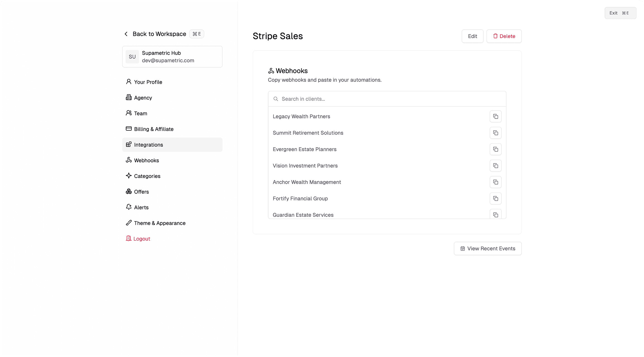Copy webhook for Fortify Financial Group
This screenshot has width=644, height=357.
pos(495,199)
